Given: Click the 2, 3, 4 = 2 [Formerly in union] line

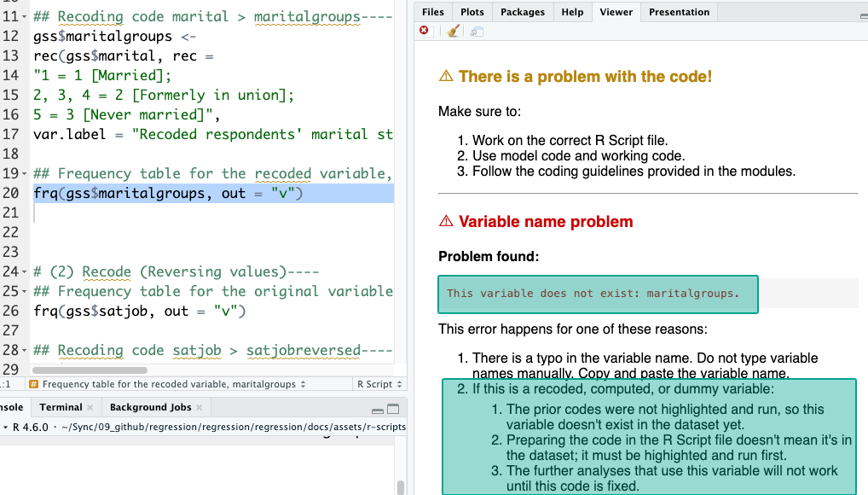Looking at the screenshot, I should pos(164,96).
